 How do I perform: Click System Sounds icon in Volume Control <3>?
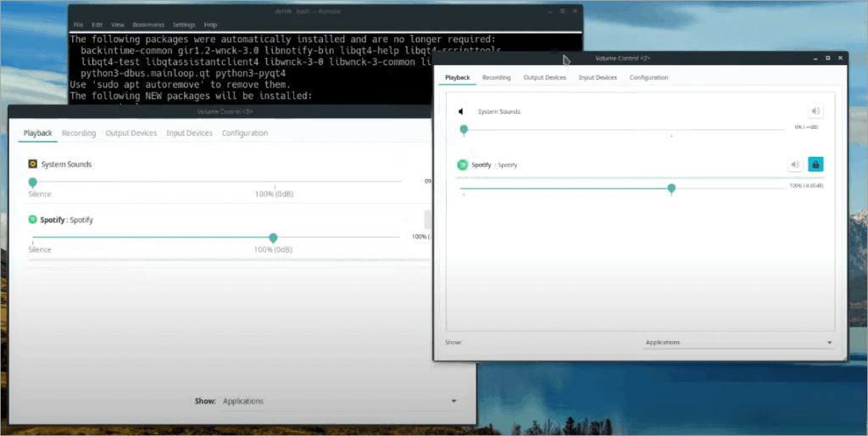click(33, 164)
